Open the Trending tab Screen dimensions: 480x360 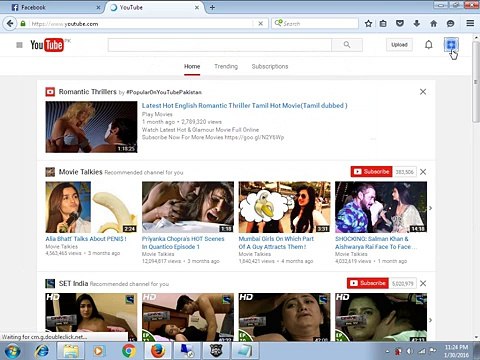[226, 66]
